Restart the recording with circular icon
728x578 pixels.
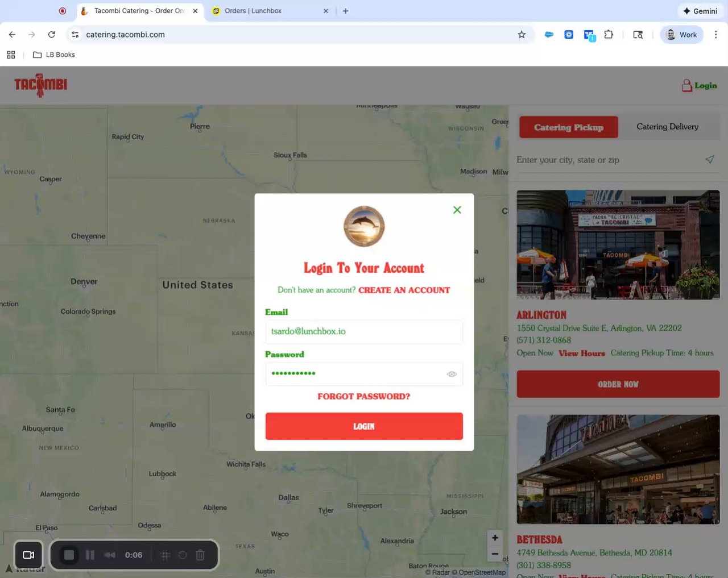pyautogui.click(x=183, y=555)
